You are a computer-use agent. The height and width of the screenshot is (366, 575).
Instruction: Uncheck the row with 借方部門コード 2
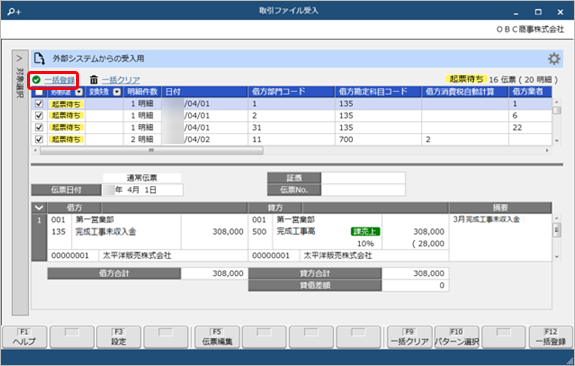[39, 116]
